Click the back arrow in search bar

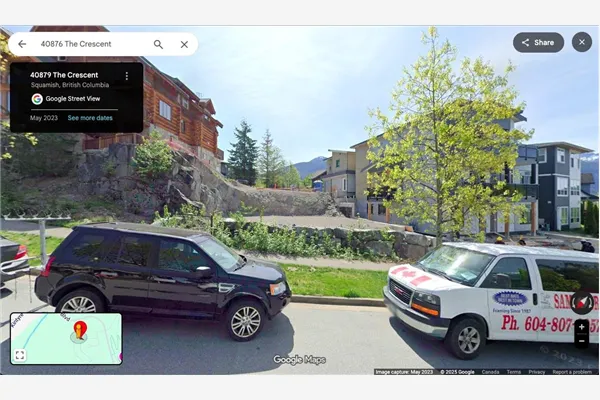(22, 44)
